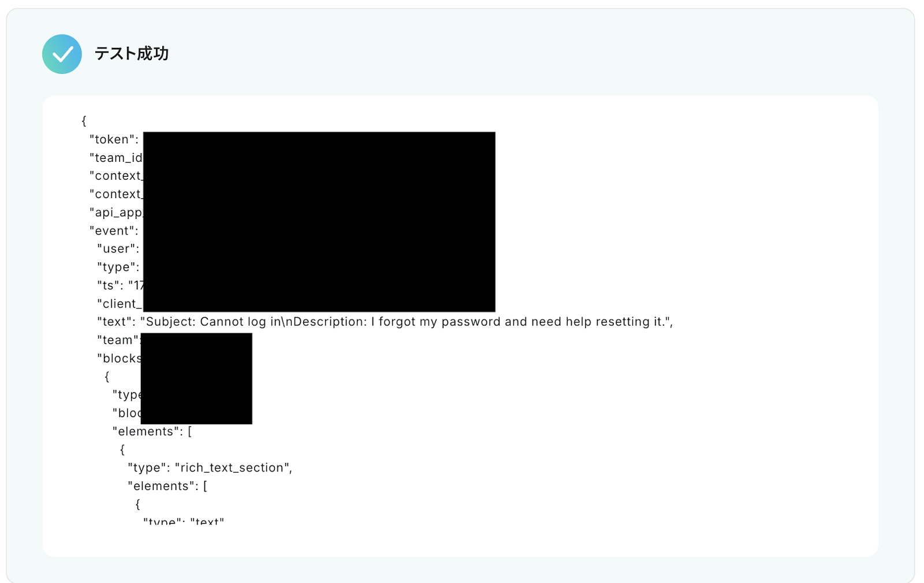Click the "rich_text_section" value
Image resolution: width=924 pixels, height=583 pixels.
pos(233,468)
